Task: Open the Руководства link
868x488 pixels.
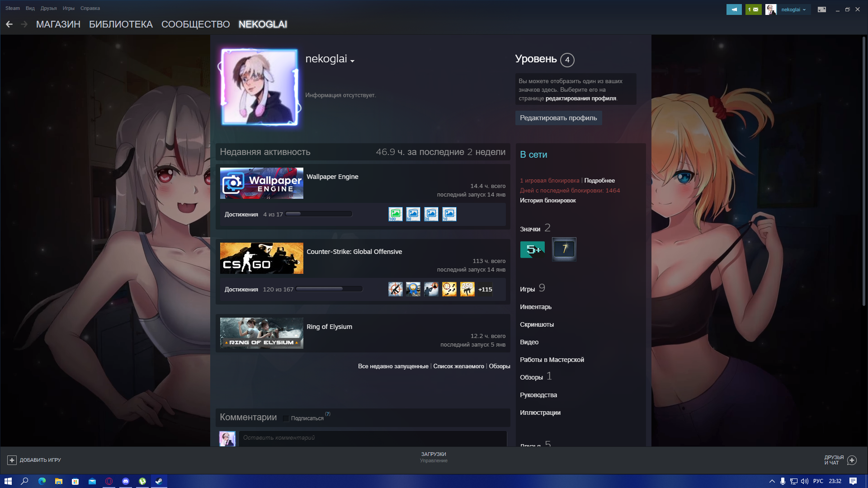Action: [x=538, y=395]
